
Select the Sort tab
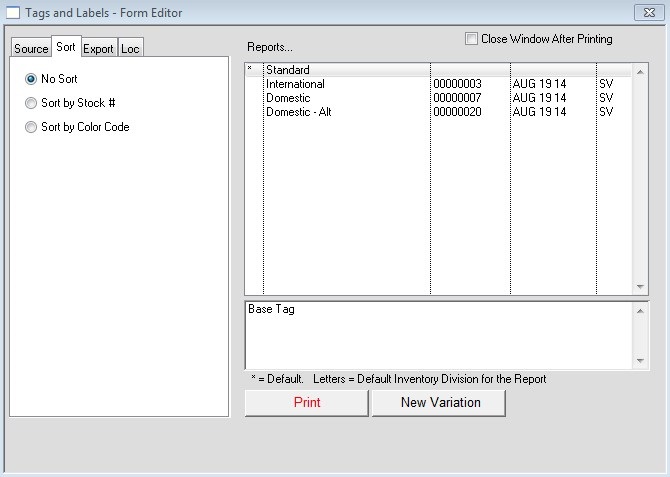click(x=66, y=47)
